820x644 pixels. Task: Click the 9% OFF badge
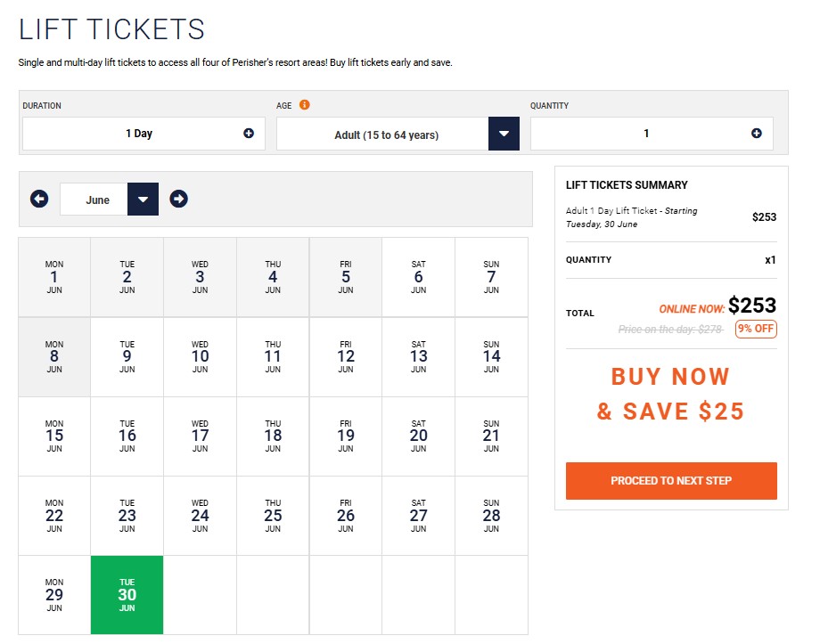(756, 329)
